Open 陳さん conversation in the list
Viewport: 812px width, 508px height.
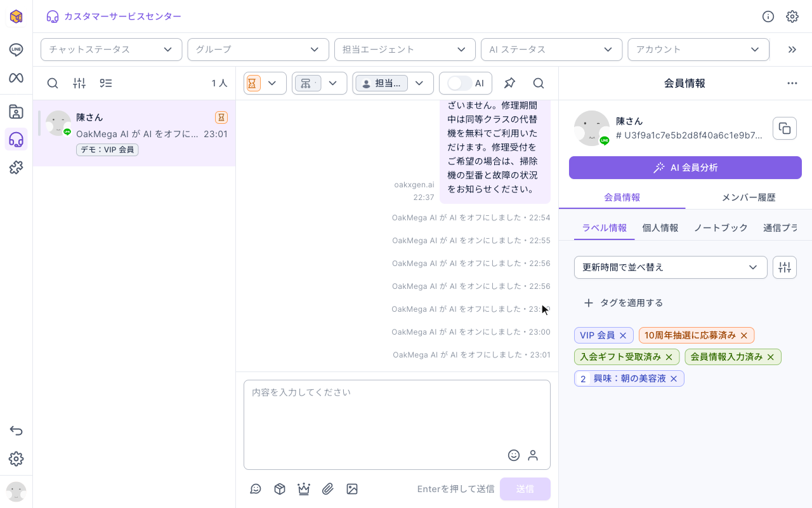[x=134, y=133]
